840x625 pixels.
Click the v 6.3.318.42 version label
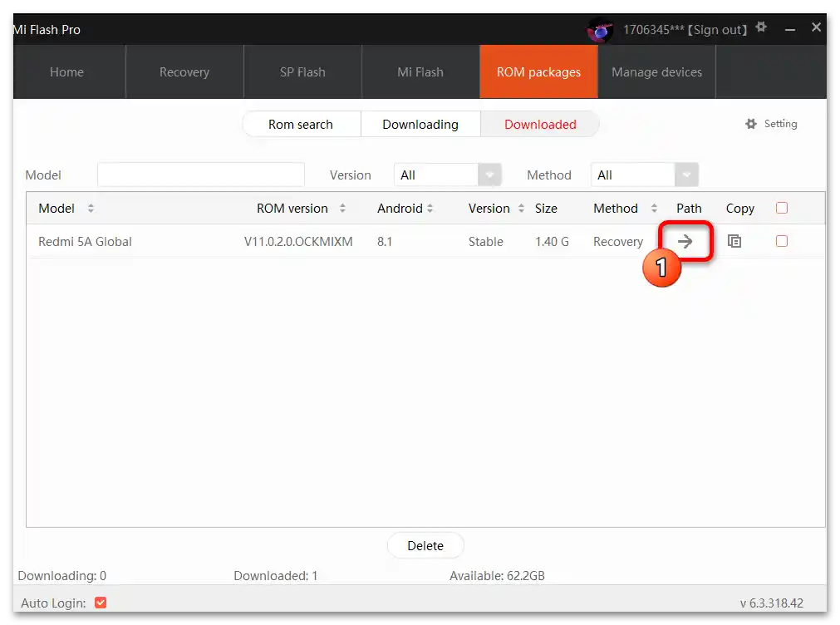[771, 603]
